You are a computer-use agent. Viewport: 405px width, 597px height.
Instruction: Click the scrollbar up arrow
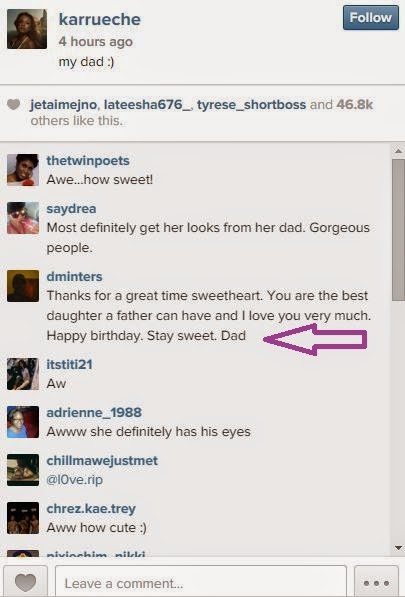[398, 151]
